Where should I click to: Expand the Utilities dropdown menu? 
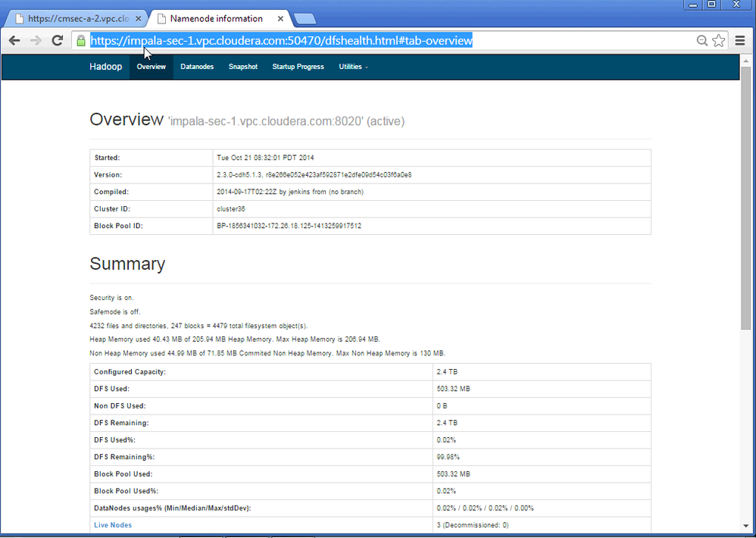(353, 67)
